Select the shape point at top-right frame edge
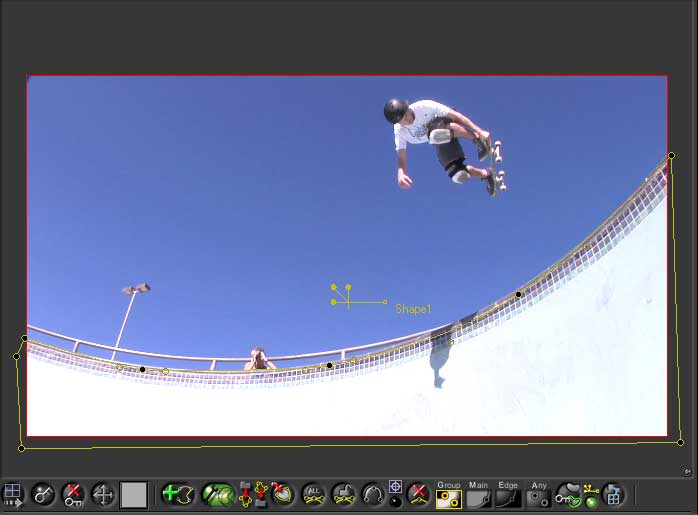The height and width of the screenshot is (515, 698). click(x=671, y=155)
